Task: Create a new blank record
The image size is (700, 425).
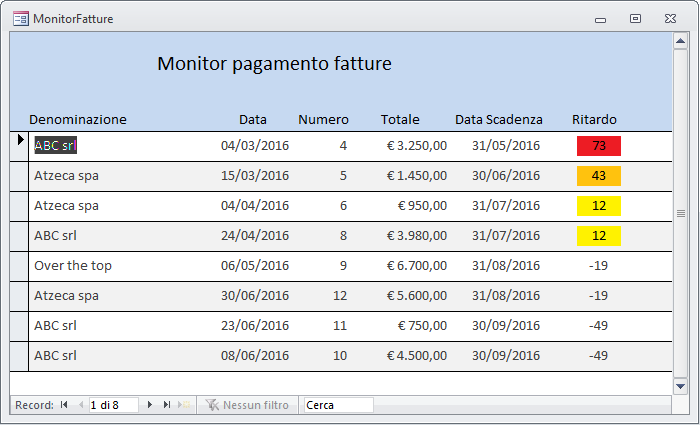Action: (x=184, y=405)
